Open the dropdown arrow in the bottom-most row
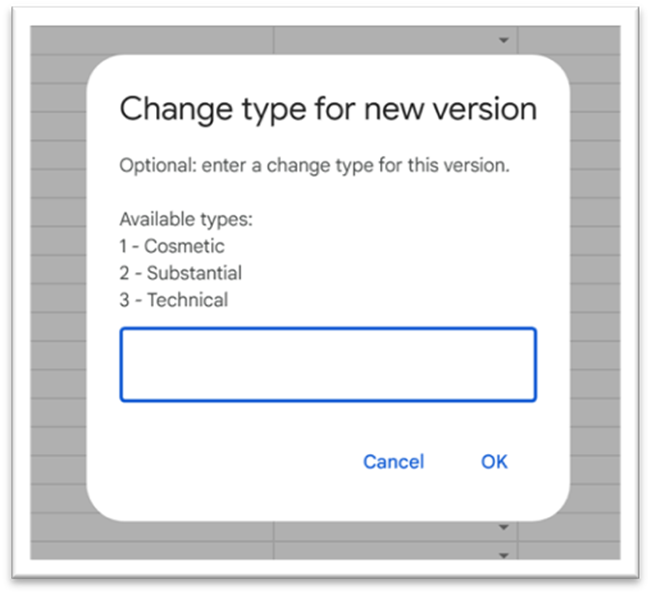 (x=504, y=553)
